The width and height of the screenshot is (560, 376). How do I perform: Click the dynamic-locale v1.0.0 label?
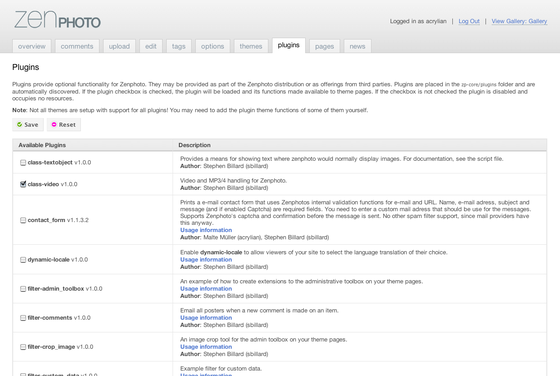(58, 260)
